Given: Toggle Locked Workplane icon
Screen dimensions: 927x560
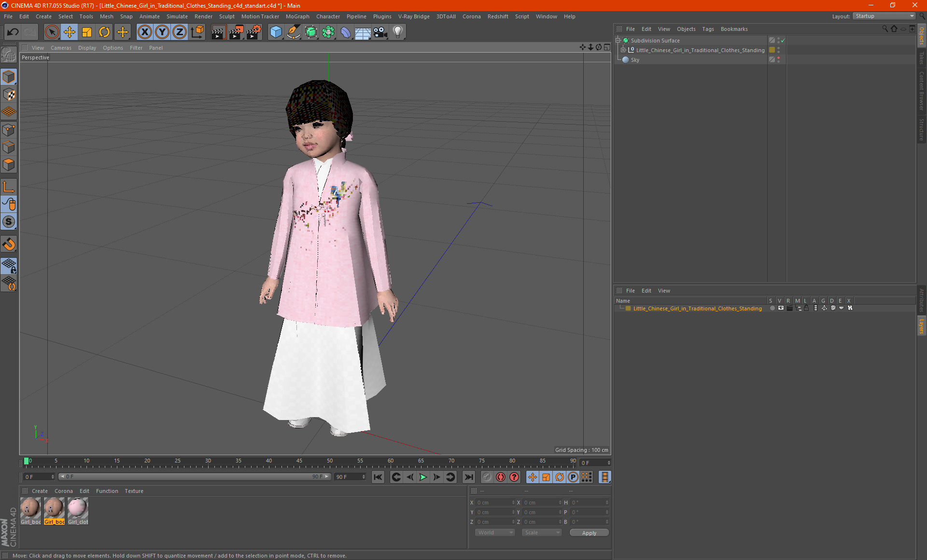Looking at the screenshot, I should [x=9, y=266].
